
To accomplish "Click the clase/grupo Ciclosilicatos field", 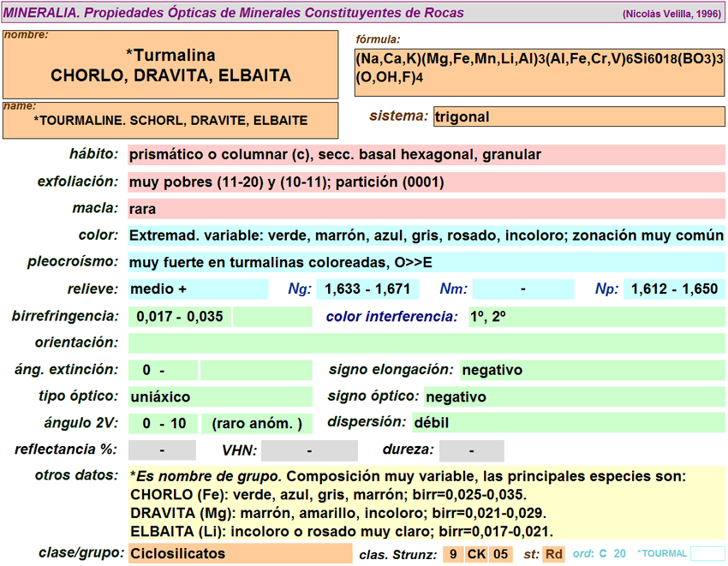I will click(x=240, y=554).
